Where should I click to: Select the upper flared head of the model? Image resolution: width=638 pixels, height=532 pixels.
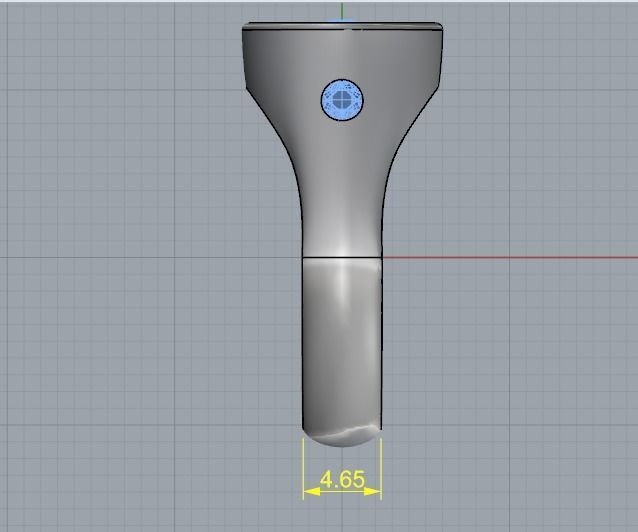343,140
